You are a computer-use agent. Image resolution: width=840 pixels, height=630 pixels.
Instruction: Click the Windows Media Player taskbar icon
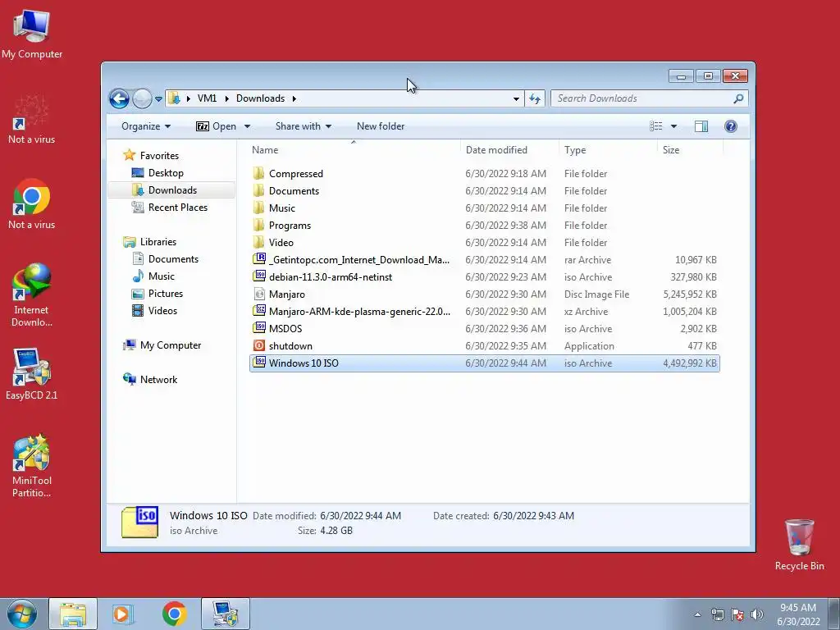(123, 614)
